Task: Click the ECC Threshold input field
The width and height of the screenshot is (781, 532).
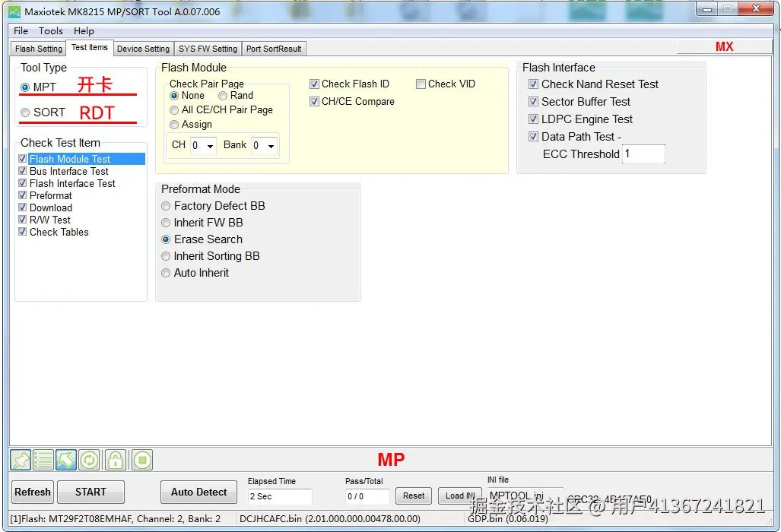Action: coord(643,154)
